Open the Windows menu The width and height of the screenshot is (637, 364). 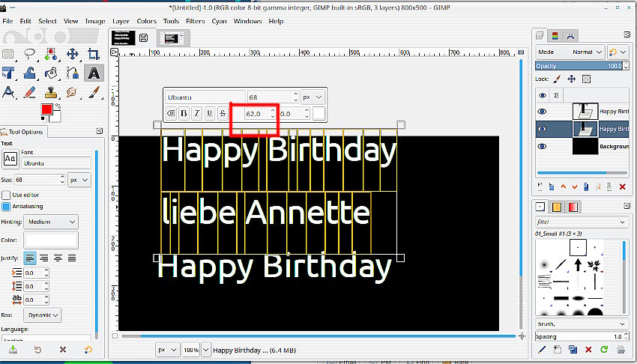tap(247, 21)
